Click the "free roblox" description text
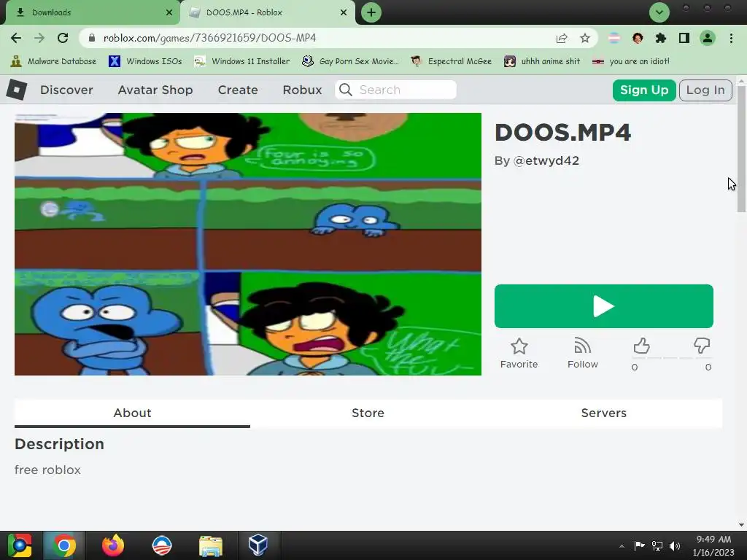Image resolution: width=747 pixels, height=560 pixels. [x=47, y=470]
